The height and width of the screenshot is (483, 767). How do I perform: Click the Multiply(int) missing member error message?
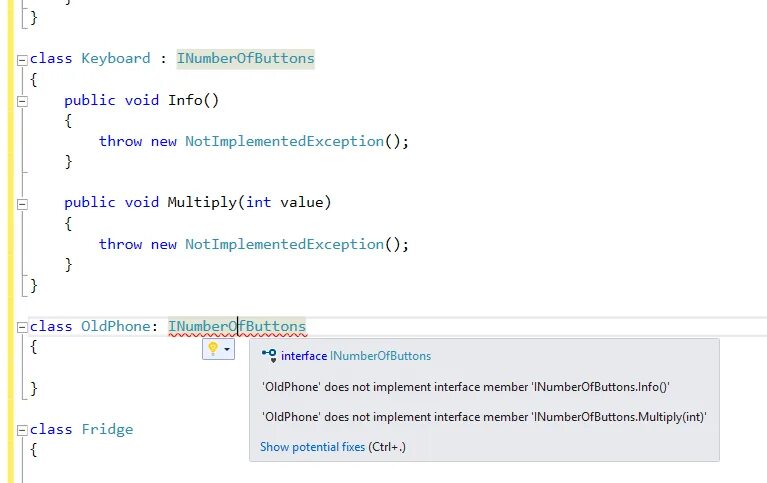(x=484, y=417)
